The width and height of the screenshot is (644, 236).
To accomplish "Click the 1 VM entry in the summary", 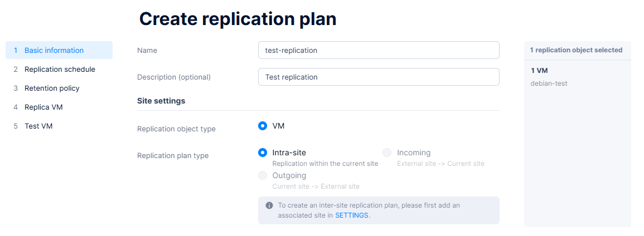I will [539, 71].
